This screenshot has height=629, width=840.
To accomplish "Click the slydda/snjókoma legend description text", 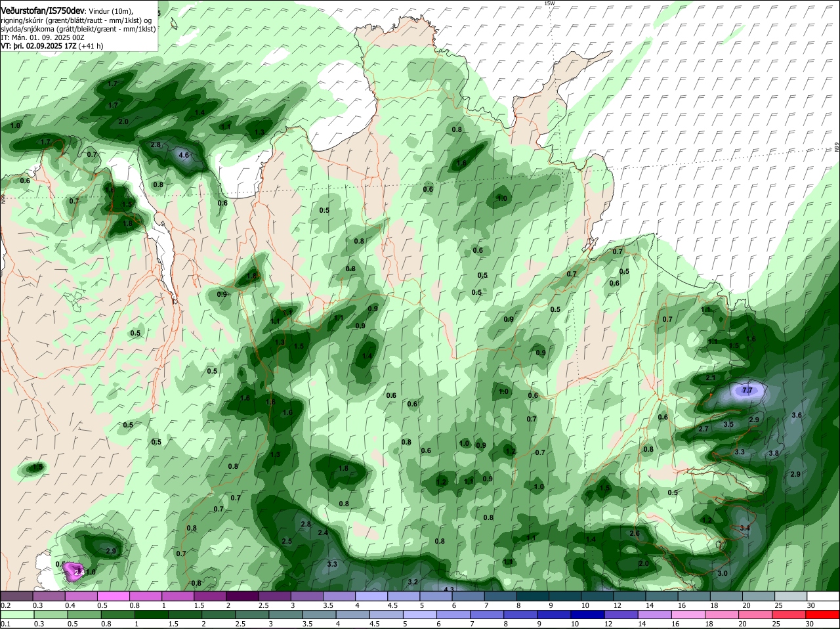I will pos(78,29).
